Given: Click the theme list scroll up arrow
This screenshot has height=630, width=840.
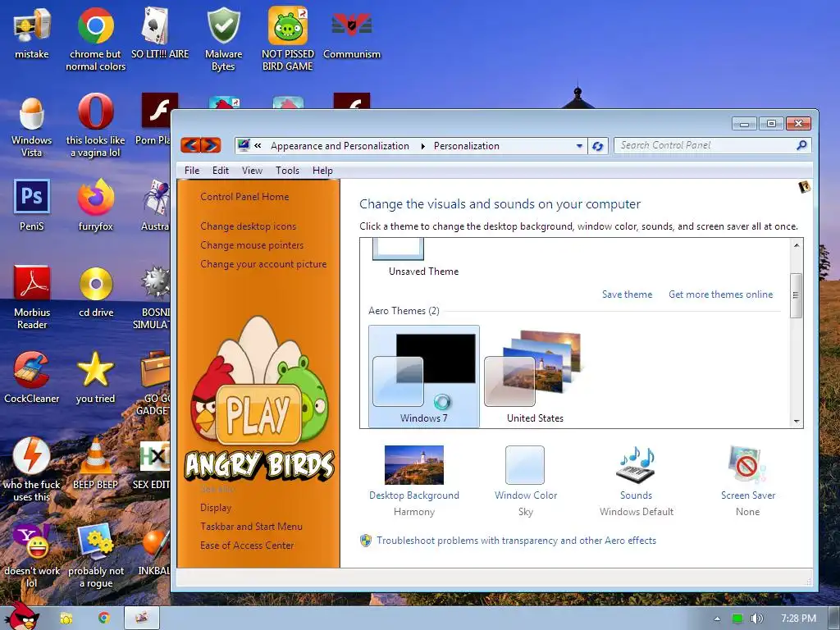Looking at the screenshot, I should click(x=796, y=244).
